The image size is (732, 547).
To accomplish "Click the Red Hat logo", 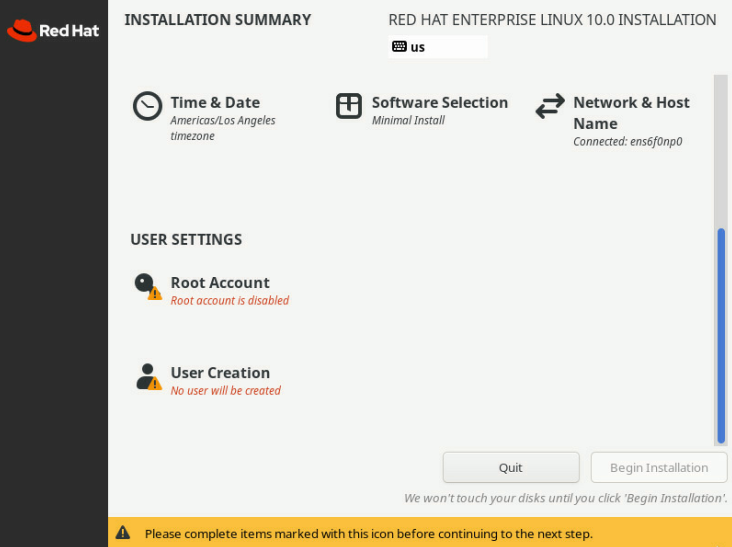I will coord(53,30).
